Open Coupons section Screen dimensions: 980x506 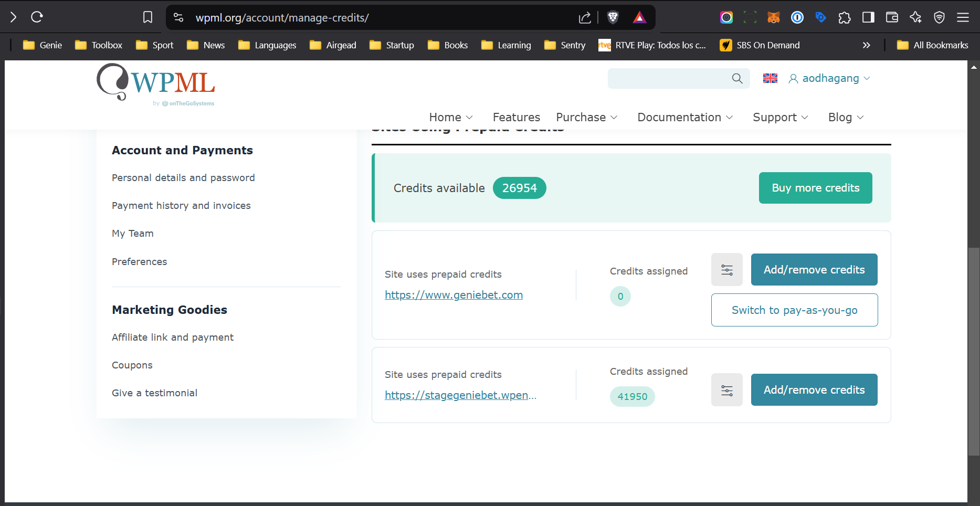point(132,365)
